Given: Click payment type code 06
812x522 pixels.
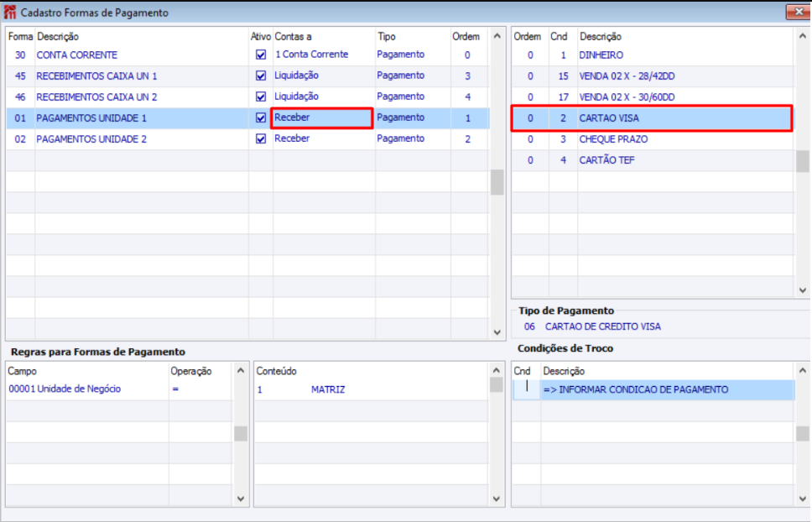Looking at the screenshot, I should click(529, 326).
